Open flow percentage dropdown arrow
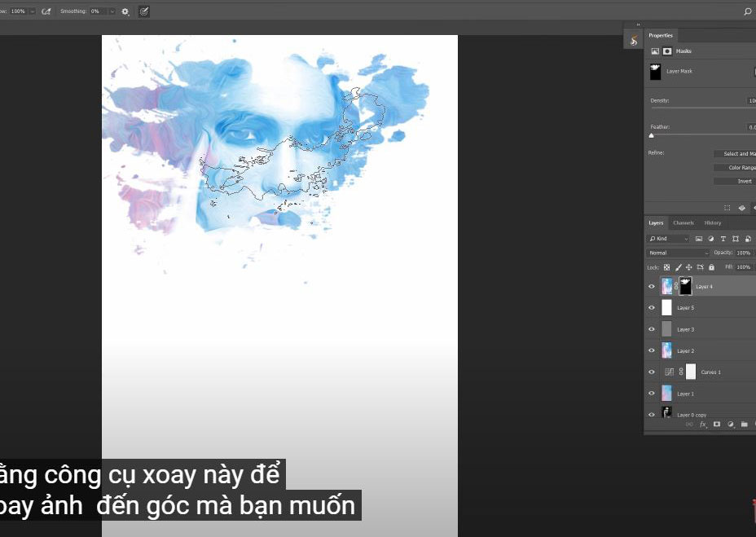The image size is (756, 537). pos(33,11)
